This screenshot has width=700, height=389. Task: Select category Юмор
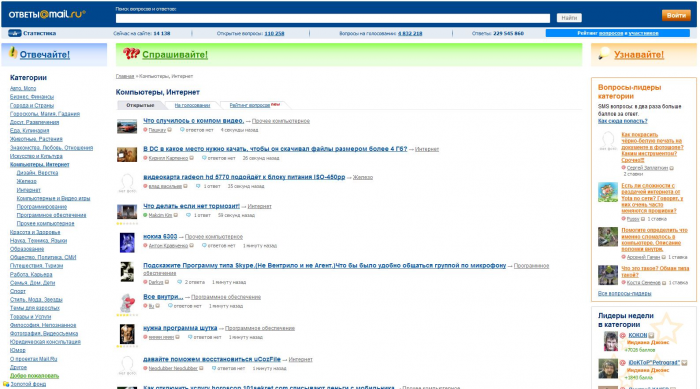tap(17, 351)
